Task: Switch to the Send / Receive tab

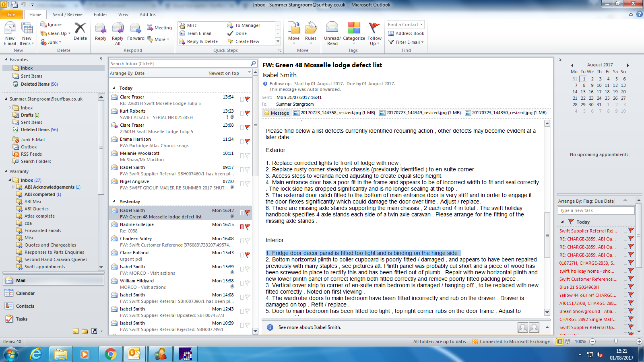Action: 67,14
